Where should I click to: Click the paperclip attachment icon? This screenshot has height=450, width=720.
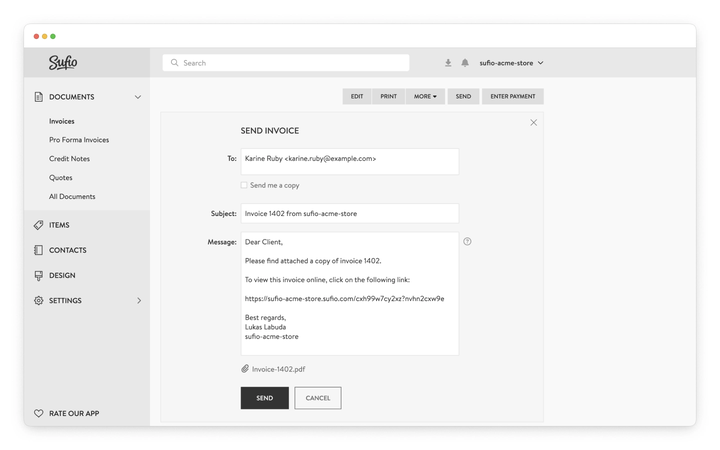click(x=245, y=369)
